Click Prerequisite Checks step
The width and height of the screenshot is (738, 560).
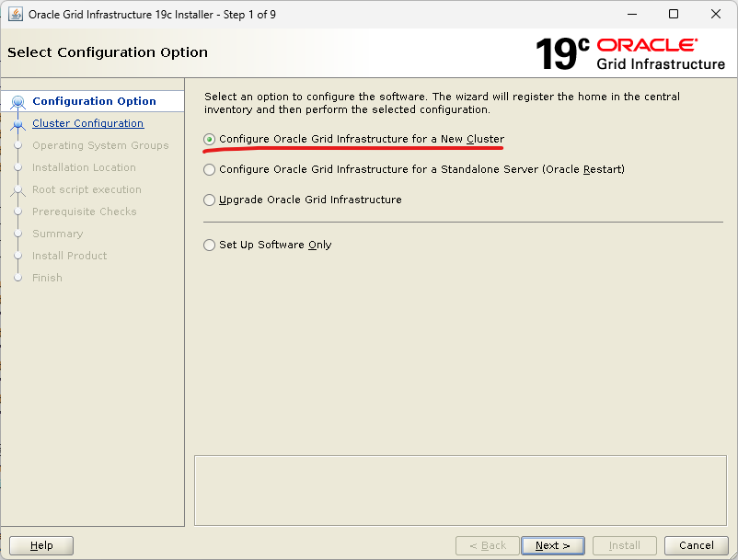[85, 211]
